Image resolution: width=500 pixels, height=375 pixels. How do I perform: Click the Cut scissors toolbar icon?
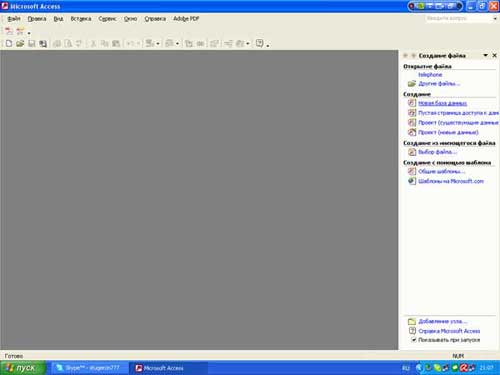pyautogui.click(x=93, y=43)
